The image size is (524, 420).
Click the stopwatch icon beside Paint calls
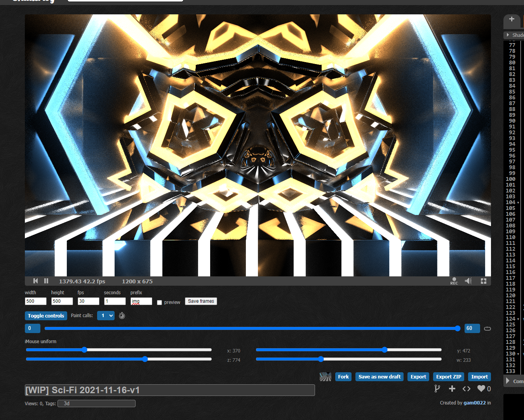122,316
